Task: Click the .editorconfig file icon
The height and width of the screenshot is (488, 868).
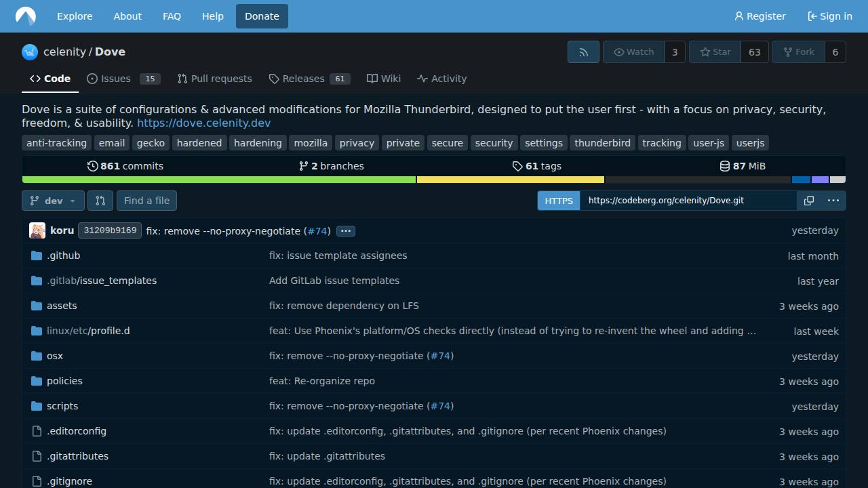Action: coord(37,431)
